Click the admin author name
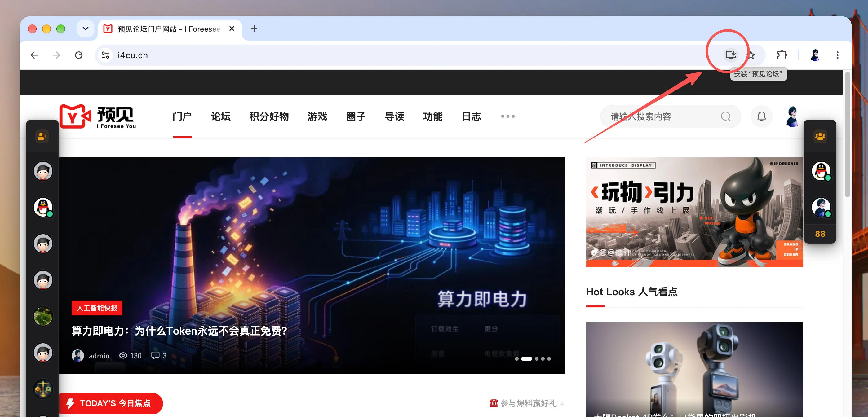 (x=99, y=356)
